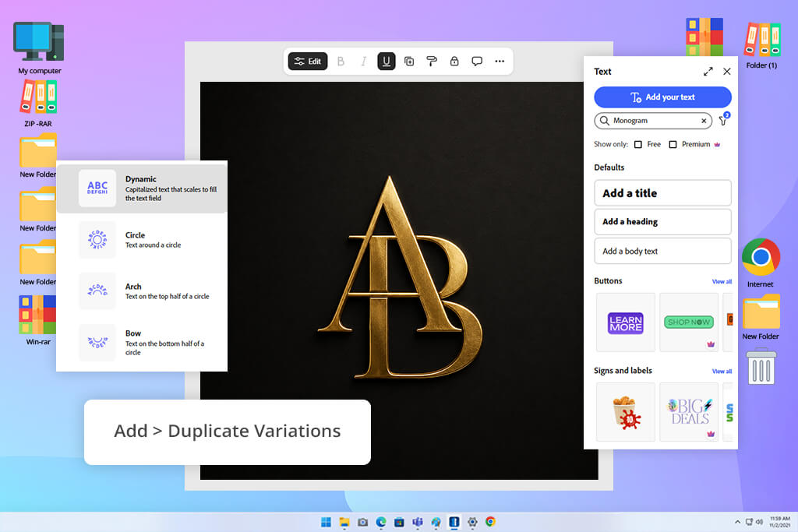Viewport: 798px width, 532px height.
Task: Toggle italic formatting in toolbar
Action: 363,62
